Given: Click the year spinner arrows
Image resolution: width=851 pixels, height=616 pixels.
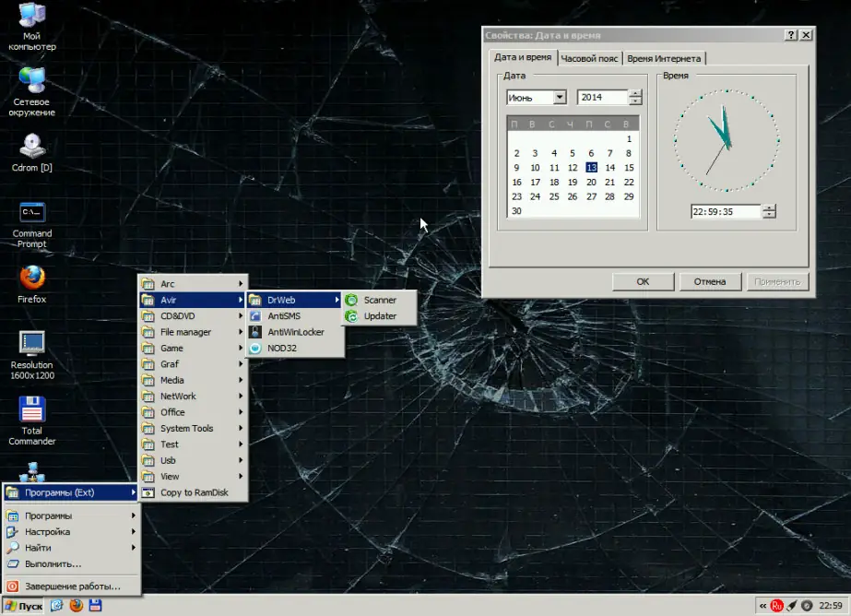Looking at the screenshot, I should [635, 97].
